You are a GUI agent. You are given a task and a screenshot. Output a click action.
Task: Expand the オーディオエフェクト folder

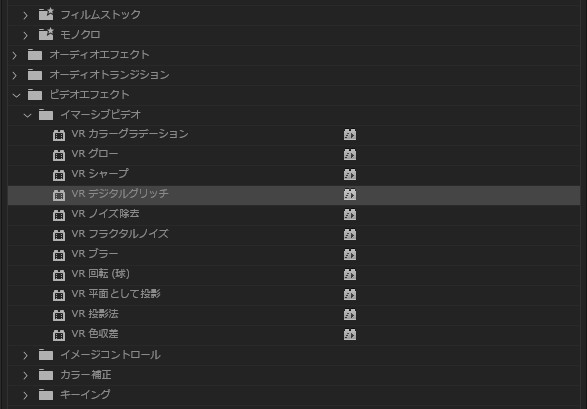tap(15, 55)
